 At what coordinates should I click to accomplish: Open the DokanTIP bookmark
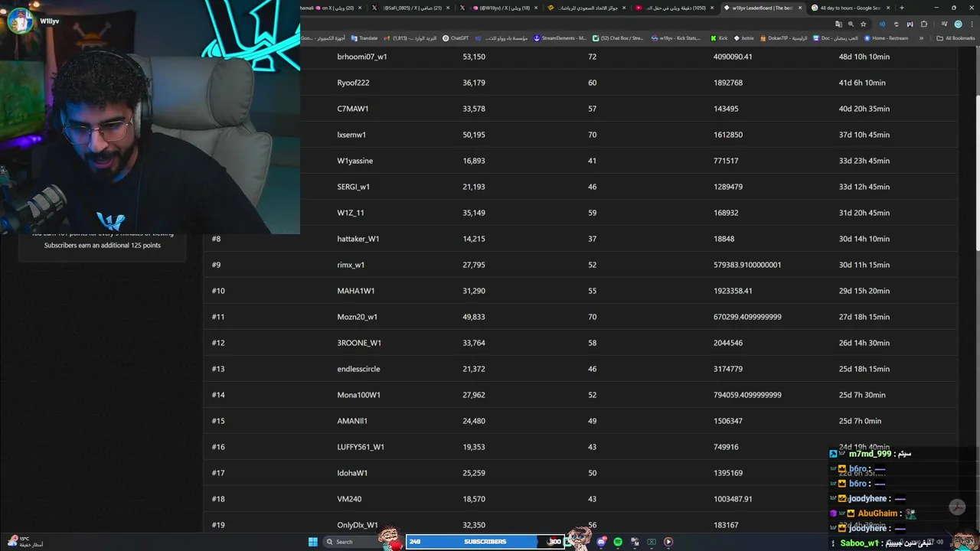coord(783,38)
